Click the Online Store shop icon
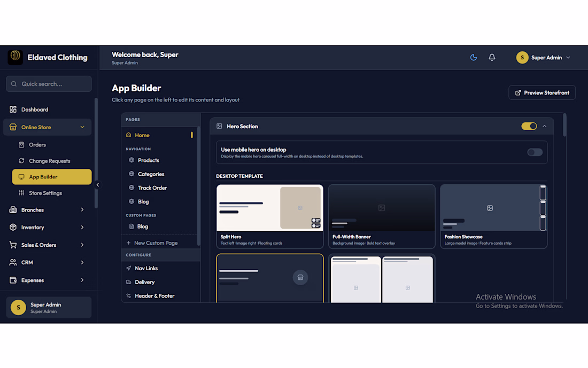The height and width of the screenshot is (368, 588). [x=13, y=127]
